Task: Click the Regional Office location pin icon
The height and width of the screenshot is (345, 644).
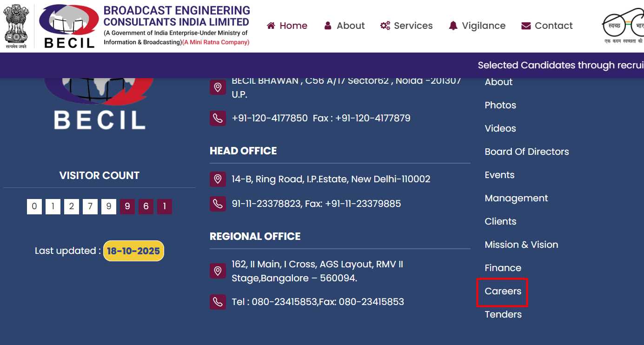Action: 218,270
